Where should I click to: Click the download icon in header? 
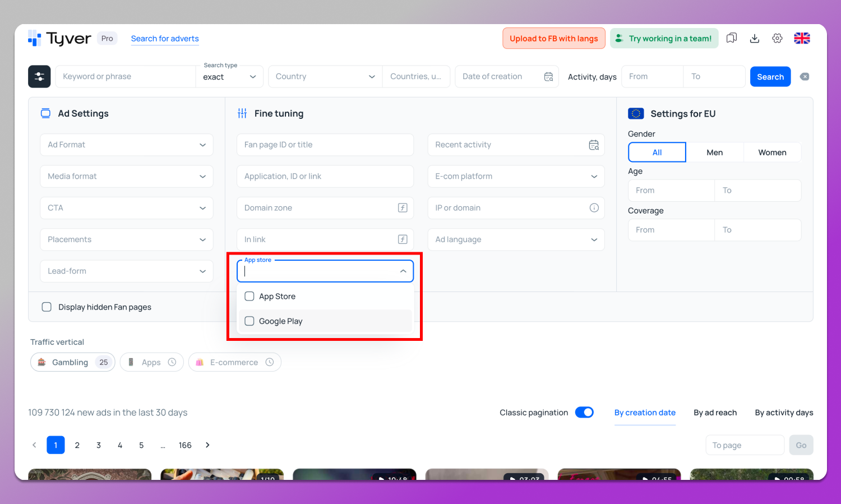pyautogui.click(x=755, y=38)
